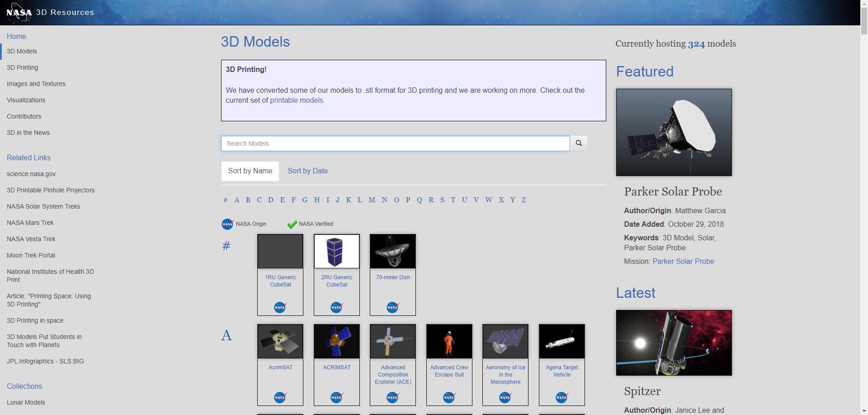Open the Spitzer latest model image

click(674, 343)
